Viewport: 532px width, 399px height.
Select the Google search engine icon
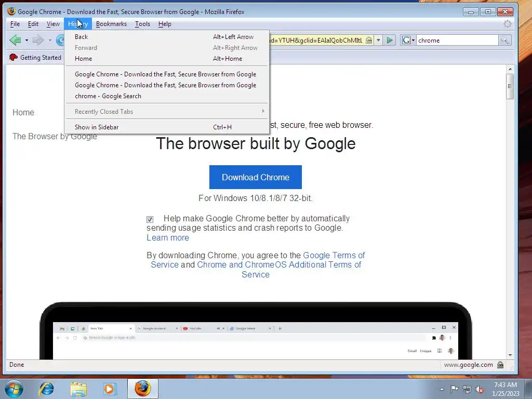(406, 41)
